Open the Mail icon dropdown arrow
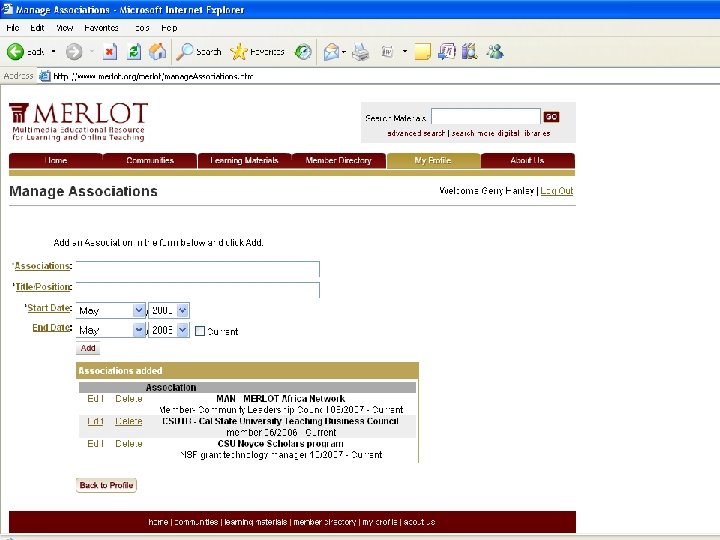Screen dimensions: 720x540 (344, 51)
